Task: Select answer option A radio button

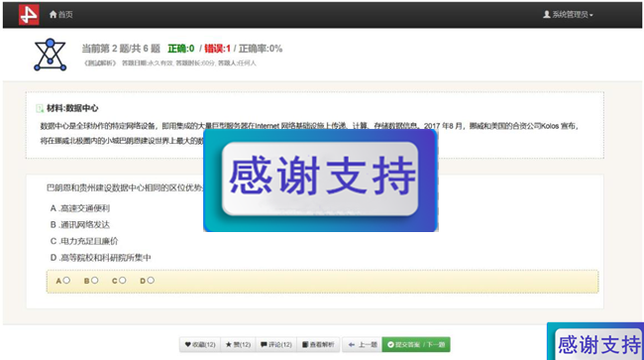Action: [x=66, y=281]
